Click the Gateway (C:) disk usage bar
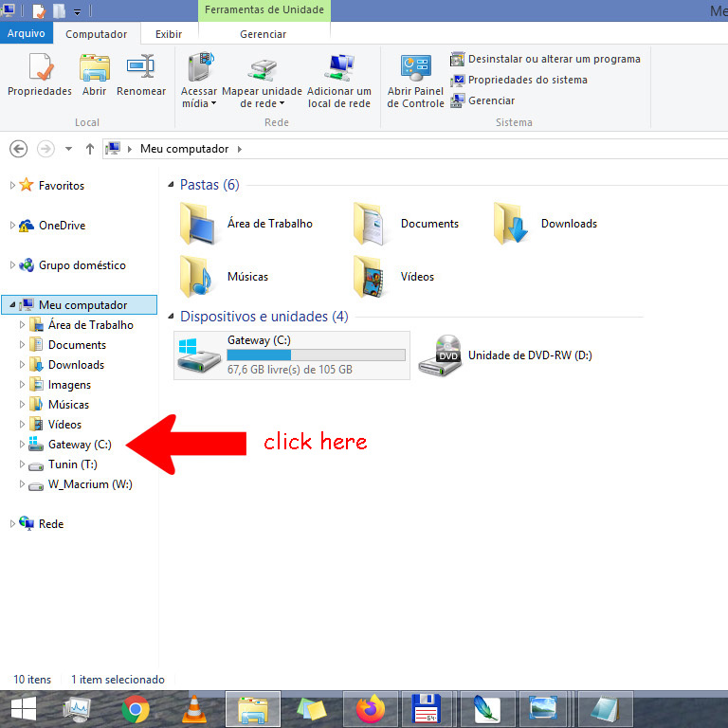Screen dimensions: 728x728 (316, 355)
